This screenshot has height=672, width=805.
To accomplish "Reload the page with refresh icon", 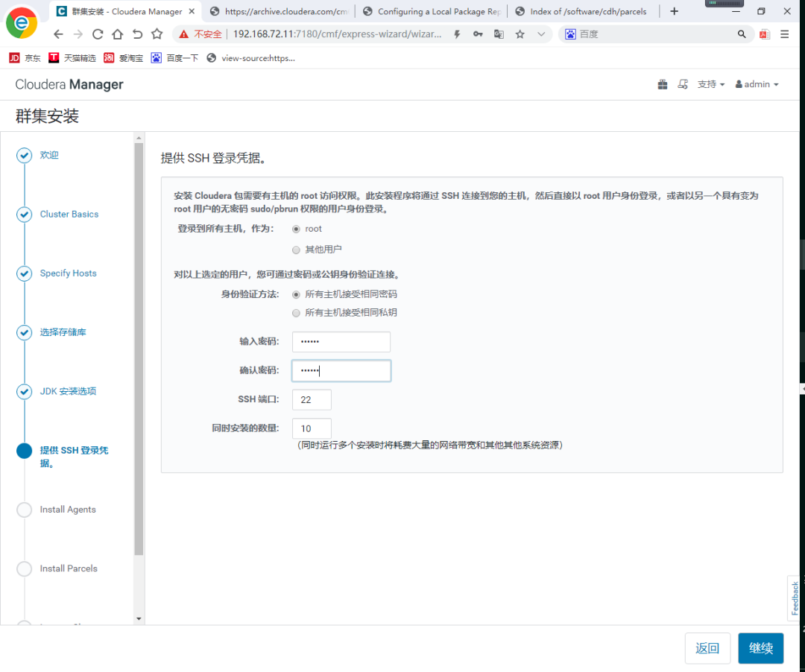I will [98, 34].
